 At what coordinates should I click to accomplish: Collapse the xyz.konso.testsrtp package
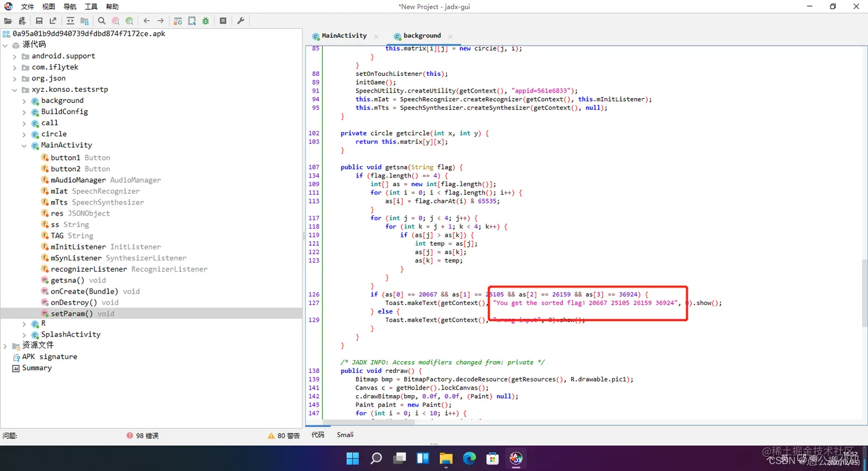[14, 90]
